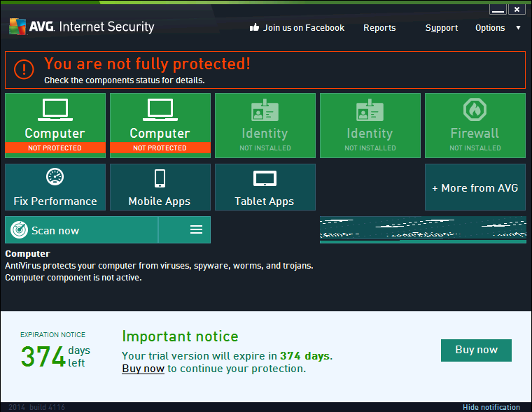This screenshot has height=412, width=532.
Task: Close the AVG window
Action: coord(517,10)
